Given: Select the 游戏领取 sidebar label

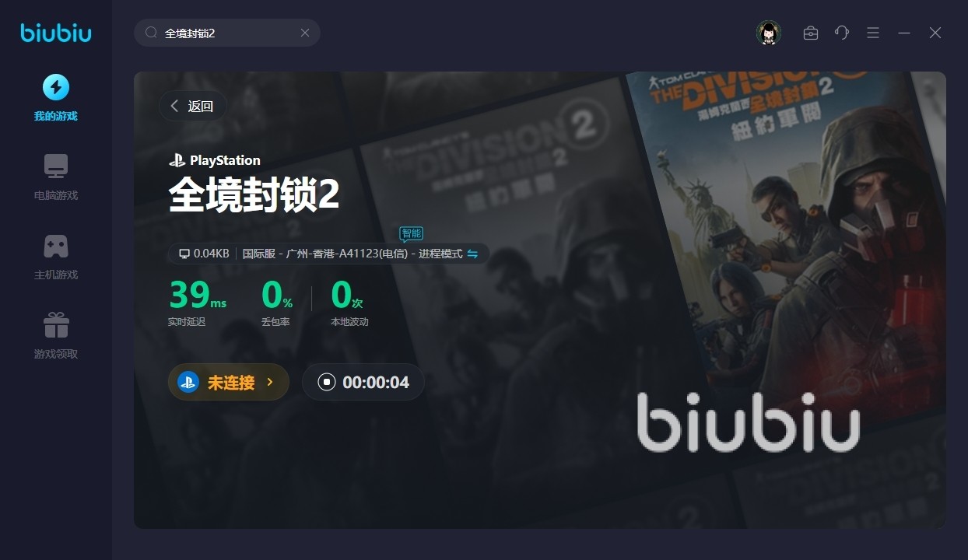Looking at the screenshot, I should [55, 354].
